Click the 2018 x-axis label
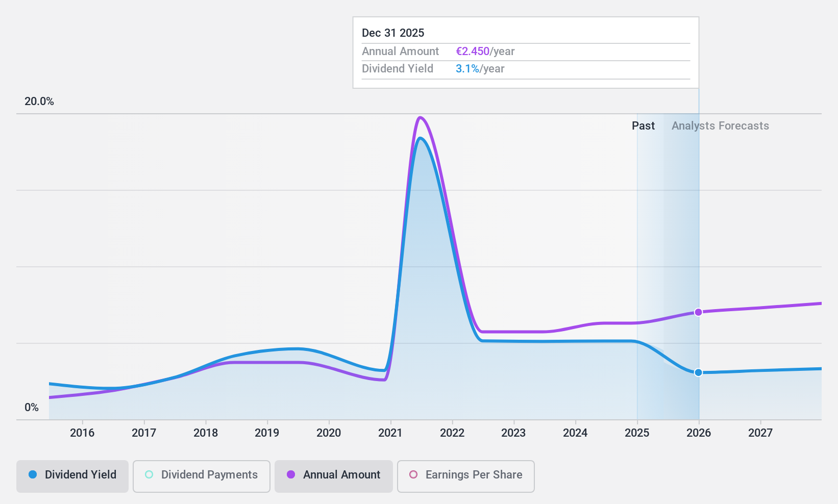The height and width of the screenshot is (504, 838). pos(206,433)
